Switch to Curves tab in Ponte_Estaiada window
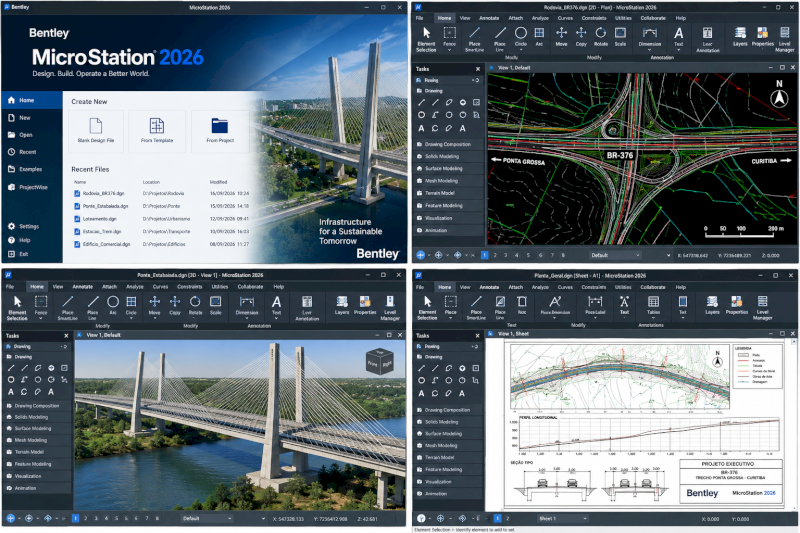Image resolution: width=800 pixels, height=533 pixels. pyautogui.click(x=160, y=287)
